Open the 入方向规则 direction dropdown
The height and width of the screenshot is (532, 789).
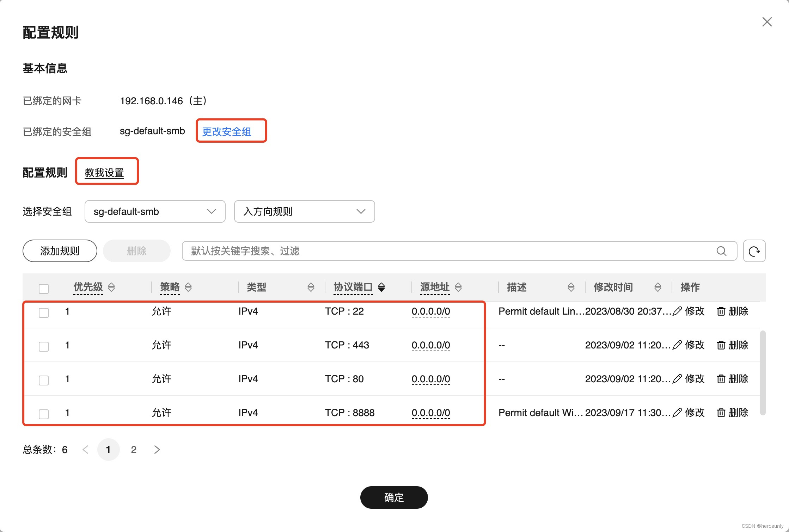click(x=305, y=211)
